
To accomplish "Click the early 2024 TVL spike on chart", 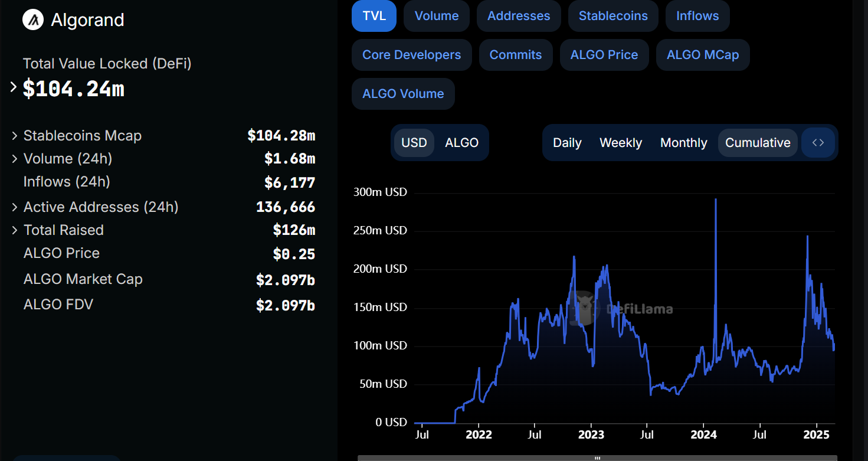I will click(716, 201).
